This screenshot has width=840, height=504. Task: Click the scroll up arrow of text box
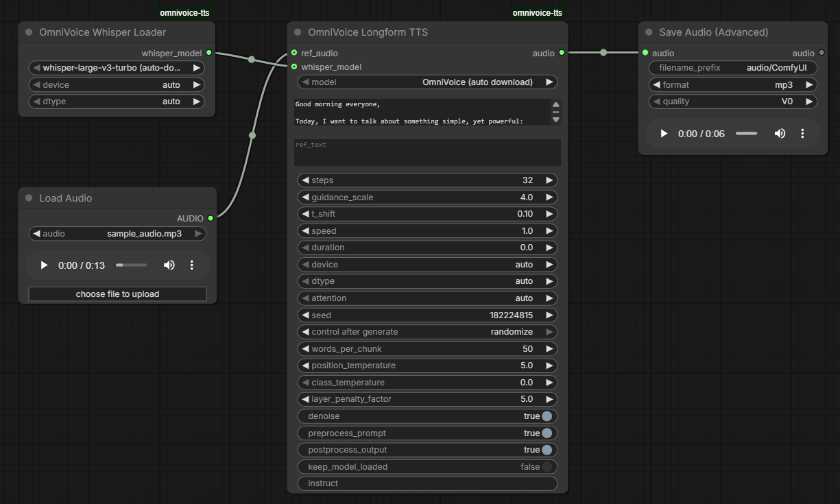[x=555, y=104]
